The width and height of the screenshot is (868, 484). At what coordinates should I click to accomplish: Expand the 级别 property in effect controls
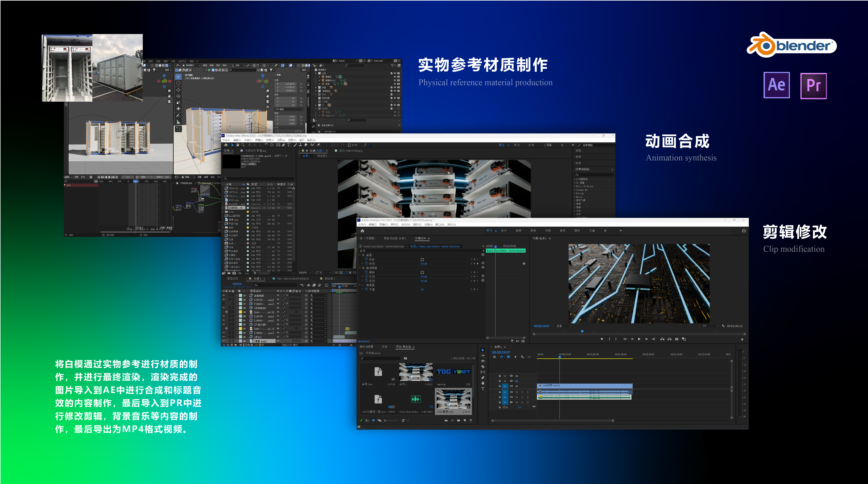(362, 263)
